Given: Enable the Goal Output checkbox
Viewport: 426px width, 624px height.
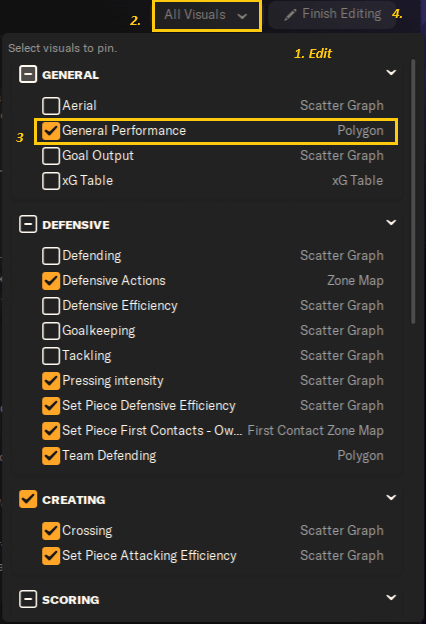Looking at the screenshot, I should 51,156.
